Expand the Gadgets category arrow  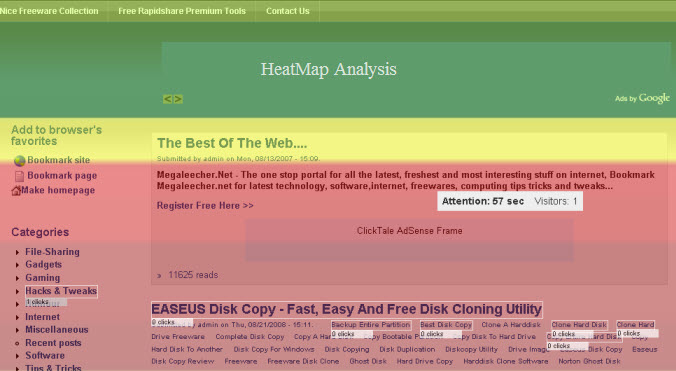17,265
